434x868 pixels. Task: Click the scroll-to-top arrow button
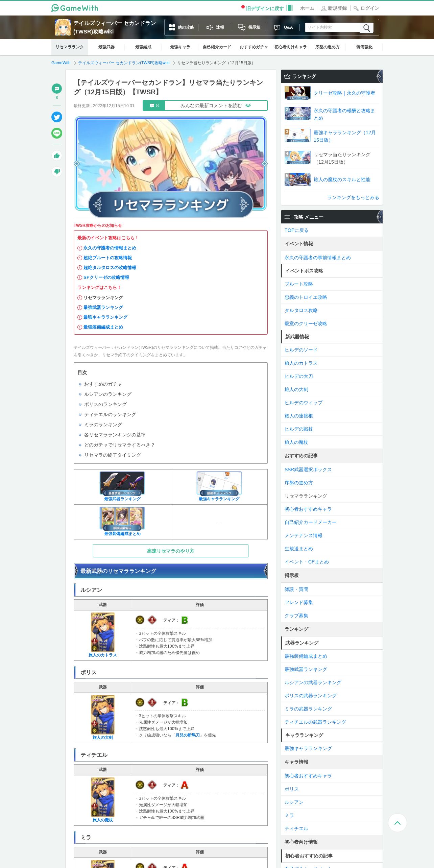coord(397,823)
